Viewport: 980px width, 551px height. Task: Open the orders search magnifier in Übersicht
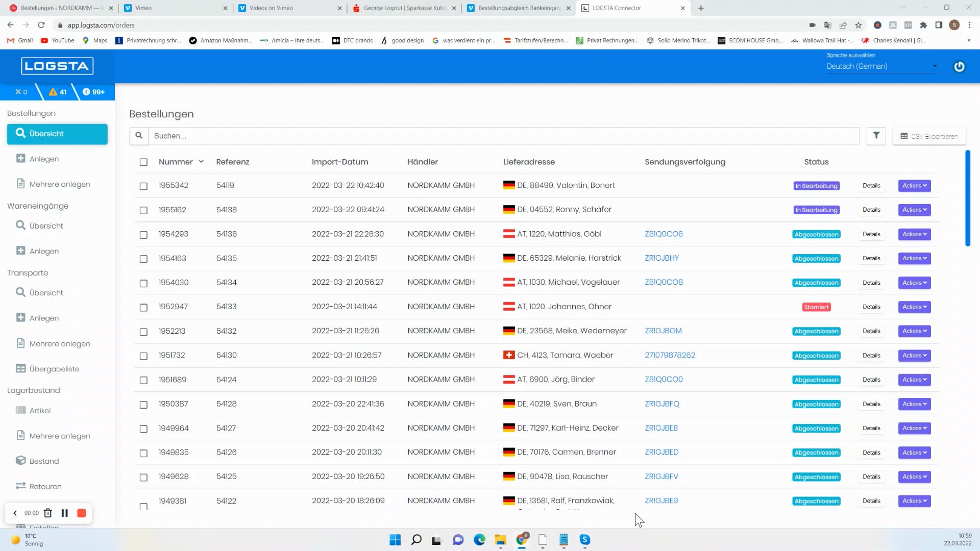[x=21, y=133]
